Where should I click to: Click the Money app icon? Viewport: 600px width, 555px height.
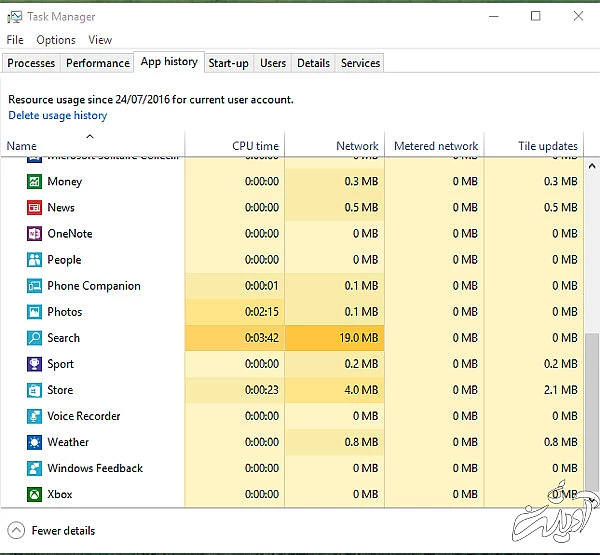35,182
